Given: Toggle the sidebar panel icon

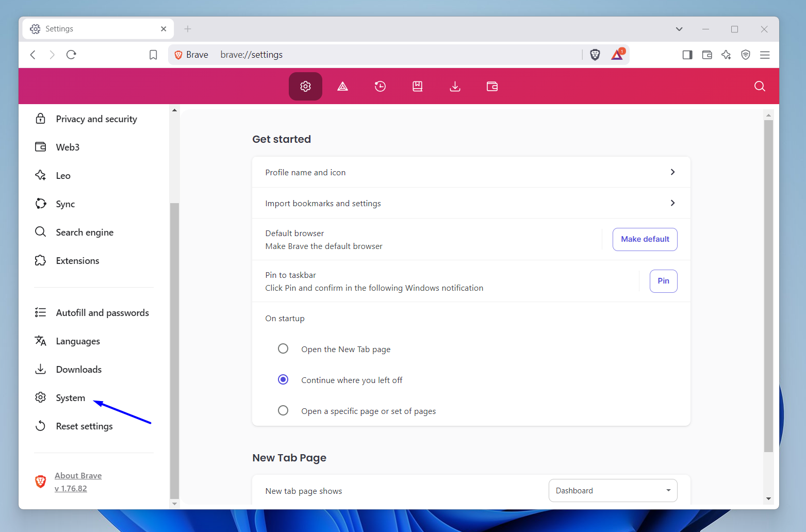Looking at the screenshot, I should pyautogui.click(x=687, y=55).
